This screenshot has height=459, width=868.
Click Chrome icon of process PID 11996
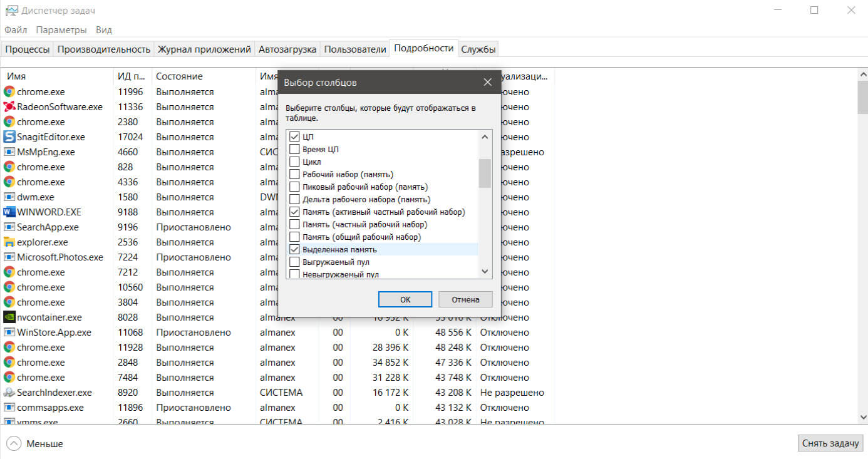(9, 92)
